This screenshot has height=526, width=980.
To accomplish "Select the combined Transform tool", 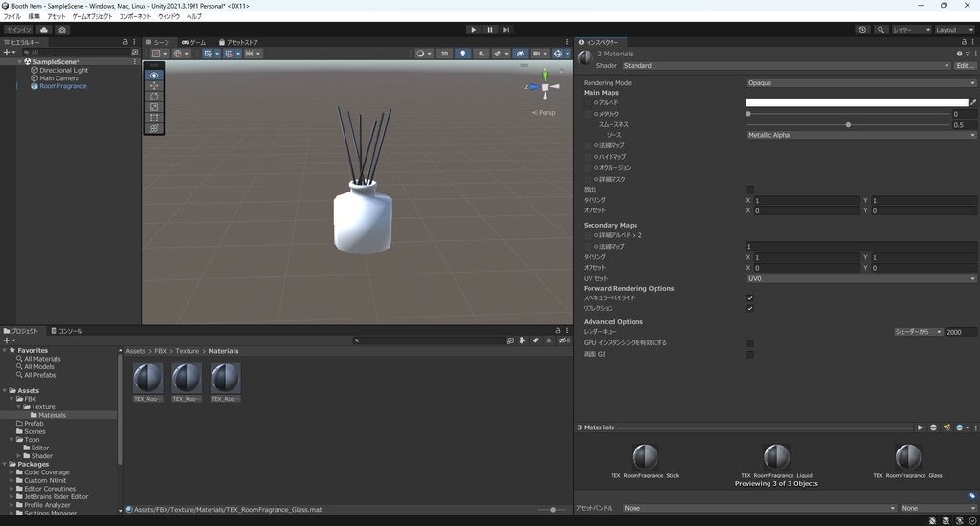I will 154,128.
